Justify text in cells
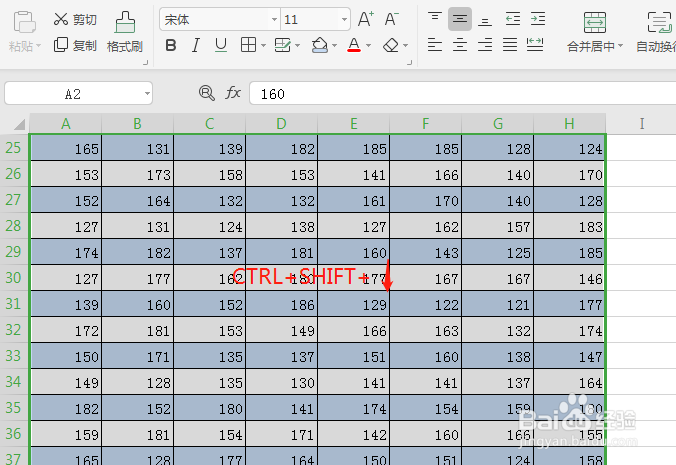This screenshot has height=465, width=676. (510, 44)
